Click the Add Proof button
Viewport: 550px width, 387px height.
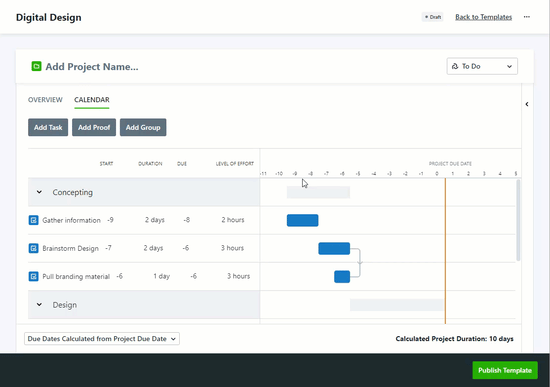pyautogui.click(x=94, y=127)
